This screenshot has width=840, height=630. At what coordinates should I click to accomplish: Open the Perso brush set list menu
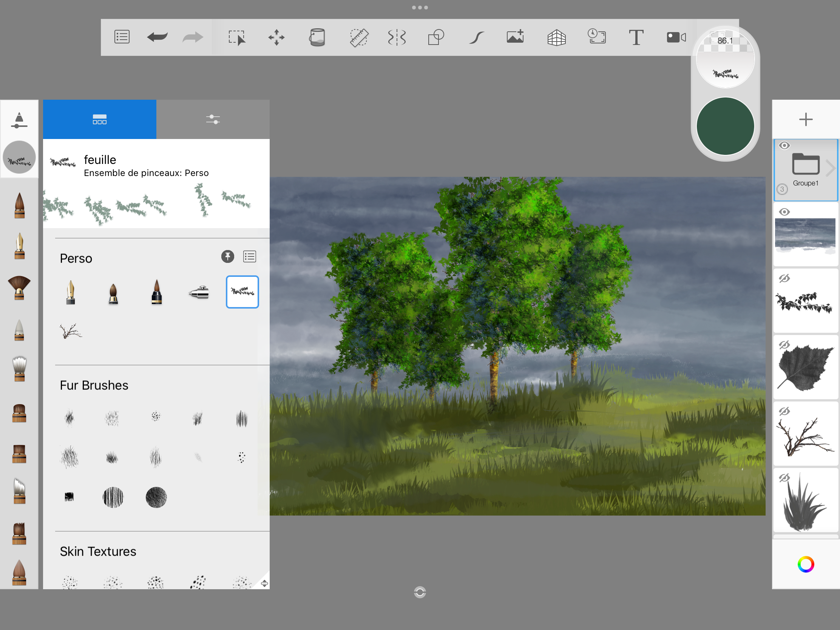(x=250, y=257)
